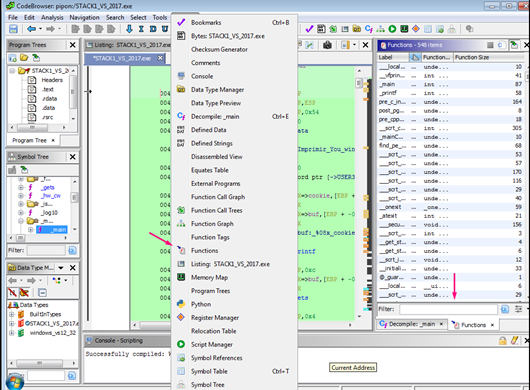This screenshot has height=390, width=530.
Task: Click the open folder icon in Program Trees
Action: [24, 58]
